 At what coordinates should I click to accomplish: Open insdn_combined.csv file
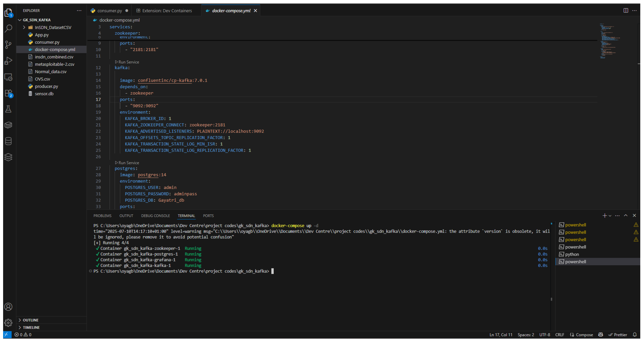click(51, 57)
